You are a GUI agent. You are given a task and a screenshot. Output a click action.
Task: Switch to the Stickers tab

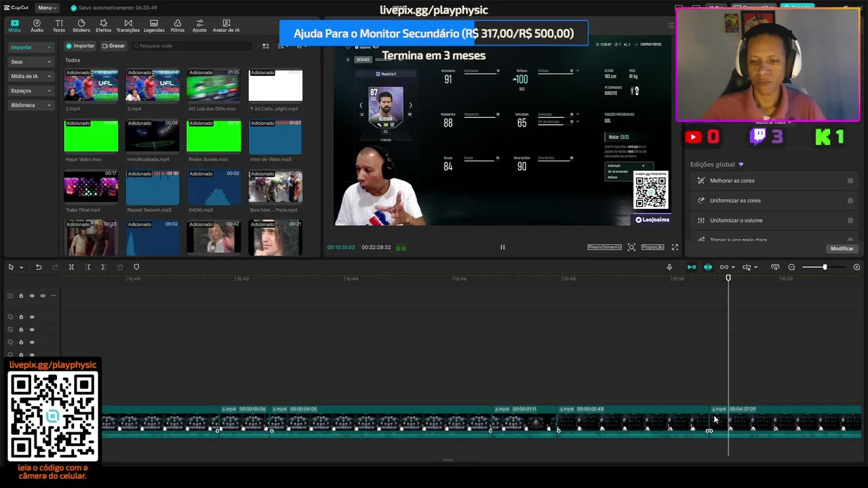pos(81,26)
